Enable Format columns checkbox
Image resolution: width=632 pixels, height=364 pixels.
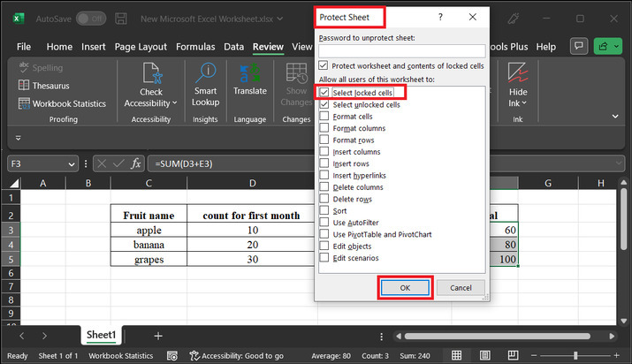[x=324, y=128]
